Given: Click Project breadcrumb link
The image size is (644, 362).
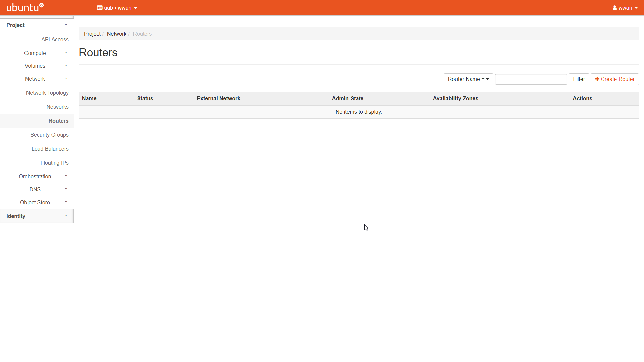Looking at the screenshot, I should (92, 34).
